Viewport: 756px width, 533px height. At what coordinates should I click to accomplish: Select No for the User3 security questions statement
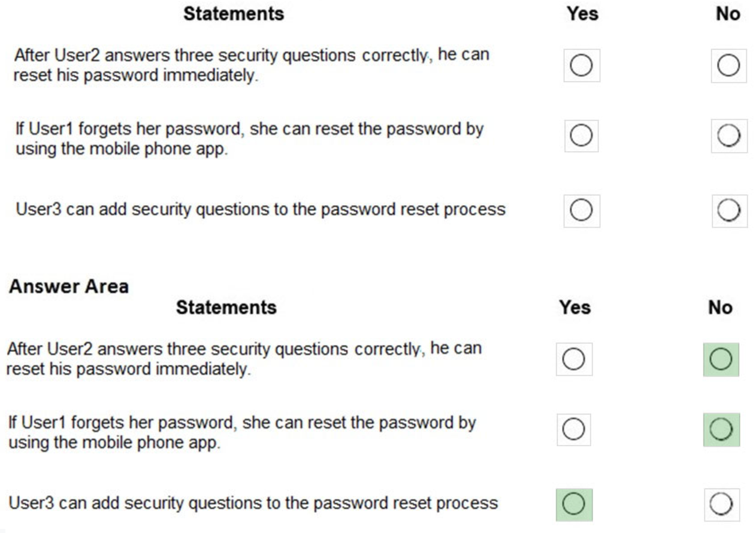tap(729, 210)
